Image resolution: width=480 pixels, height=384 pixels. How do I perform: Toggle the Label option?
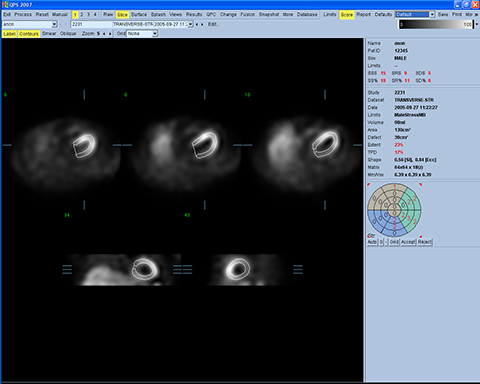click(x=9, y=34)
